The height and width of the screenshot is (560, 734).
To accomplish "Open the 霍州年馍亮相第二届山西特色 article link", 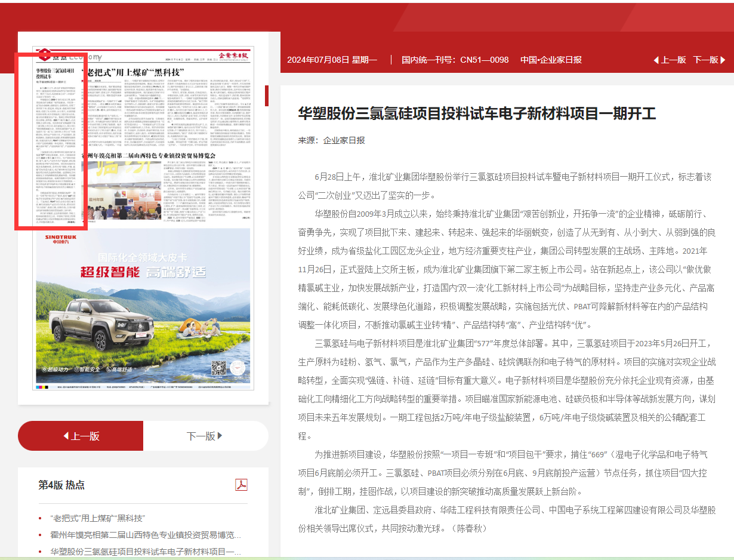I will (x=146, y=534).
